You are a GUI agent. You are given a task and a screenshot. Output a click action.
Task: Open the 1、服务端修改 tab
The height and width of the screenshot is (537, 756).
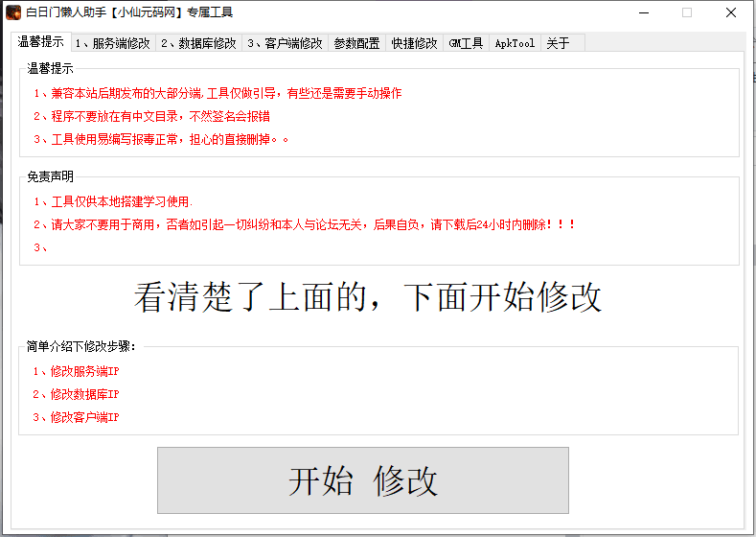[x=113, y=43]
